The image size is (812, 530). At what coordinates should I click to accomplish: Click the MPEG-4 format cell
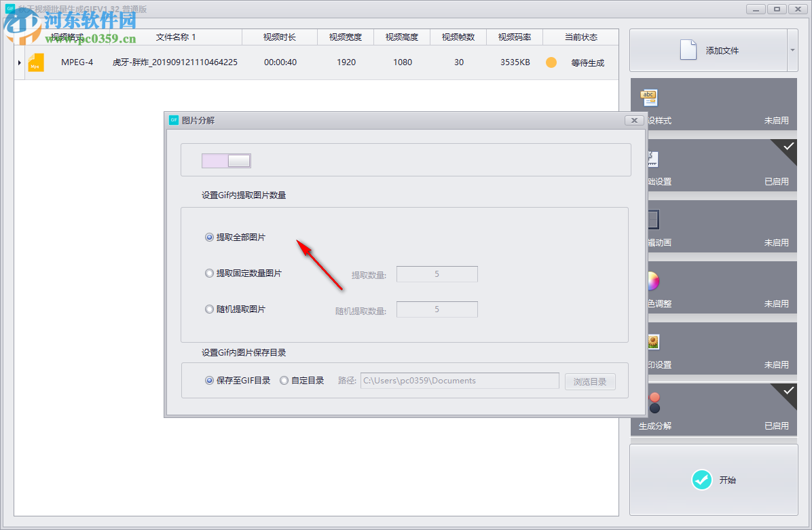pyautogui.click(x=77, y=62)
